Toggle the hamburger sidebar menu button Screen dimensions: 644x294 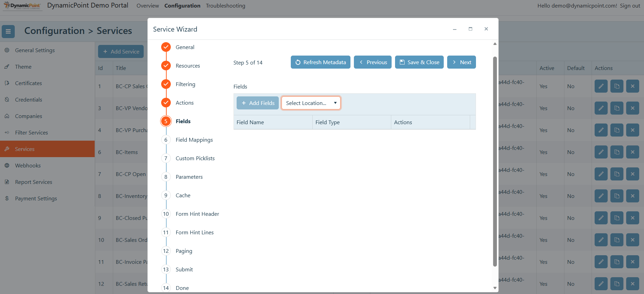[8, 32]
